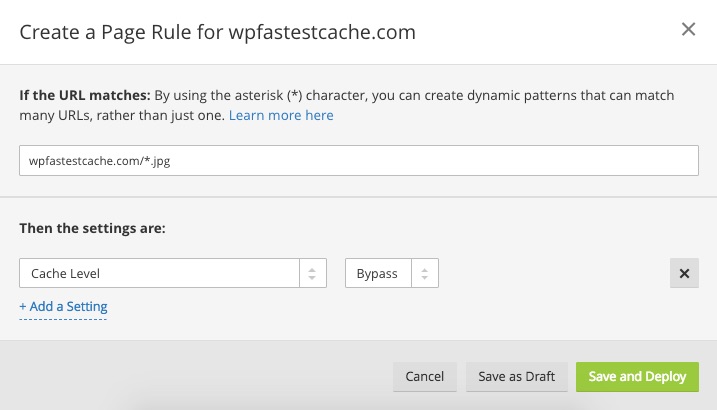Click Save and Deploy button
The height and width of the screenshot is (410, 717).
click(637, 377)
